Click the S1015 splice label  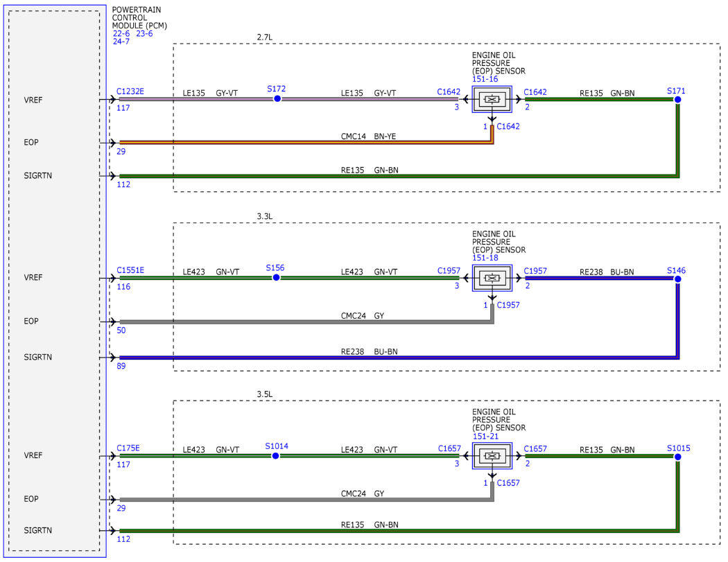click(x=678, y=448)
